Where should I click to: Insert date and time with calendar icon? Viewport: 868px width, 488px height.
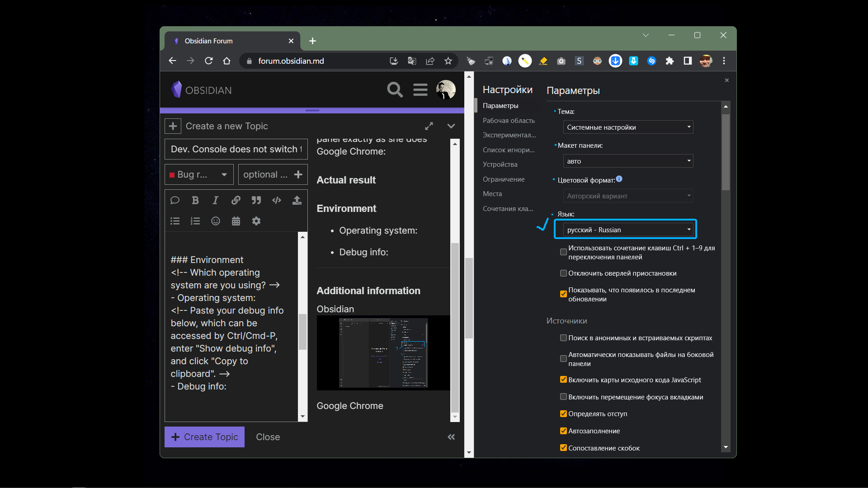pos(236,221)
